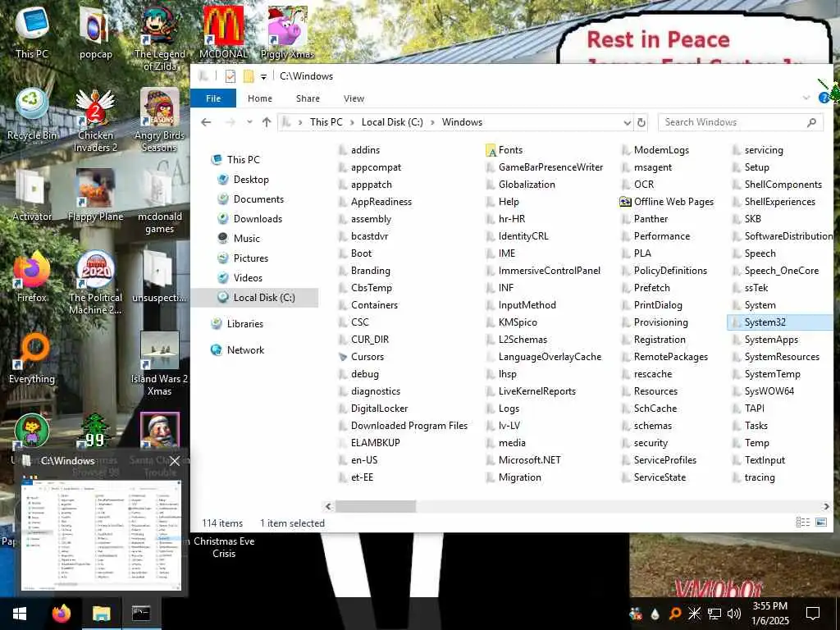Open Command Prompt taskbar icon

coord(141,614)
